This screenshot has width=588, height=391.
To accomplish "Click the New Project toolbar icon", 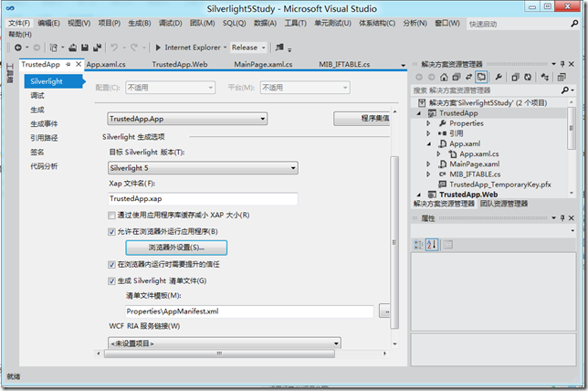I will click(54, 48).
